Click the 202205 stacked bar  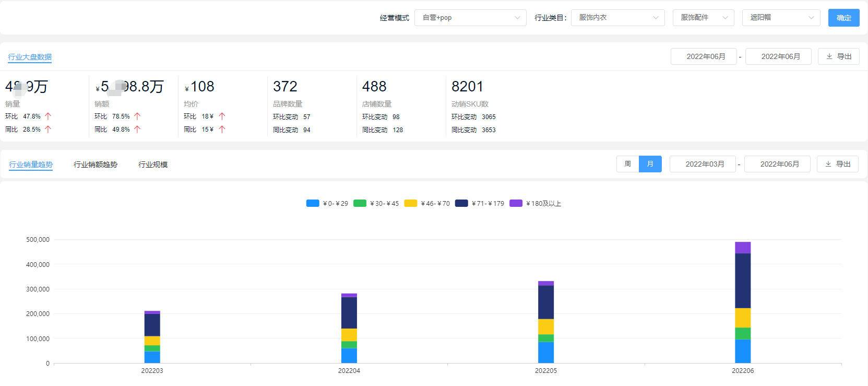[x=546, y=322]
